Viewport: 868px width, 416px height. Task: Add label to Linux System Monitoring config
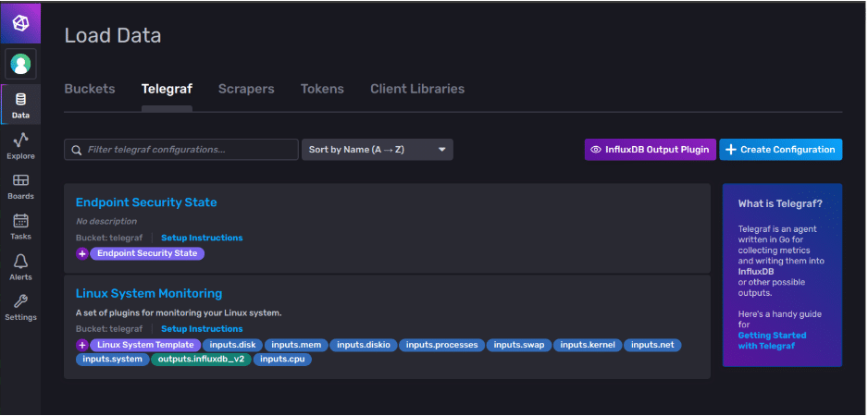tap(82, 345)
